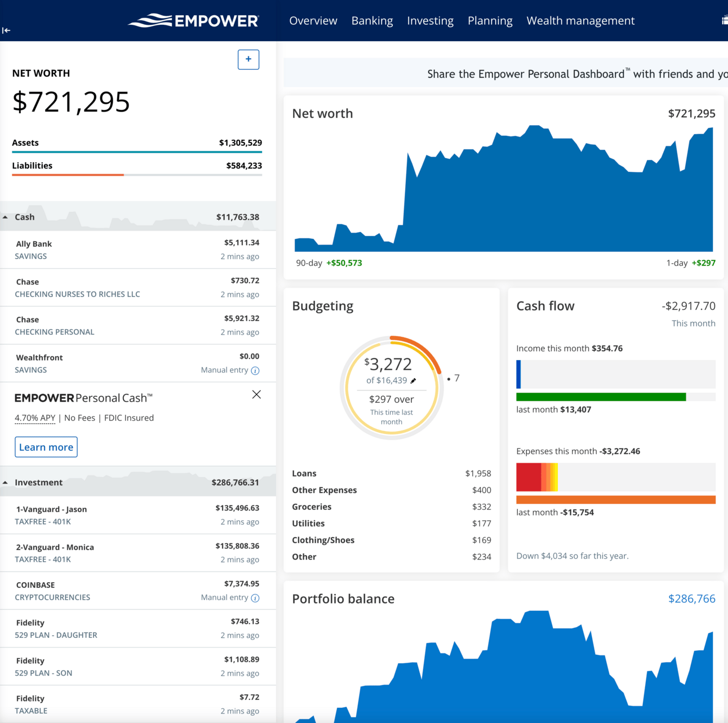Open the Cash flow card title
The height and width of the screenshot is (723, 728).
[545, 306]
